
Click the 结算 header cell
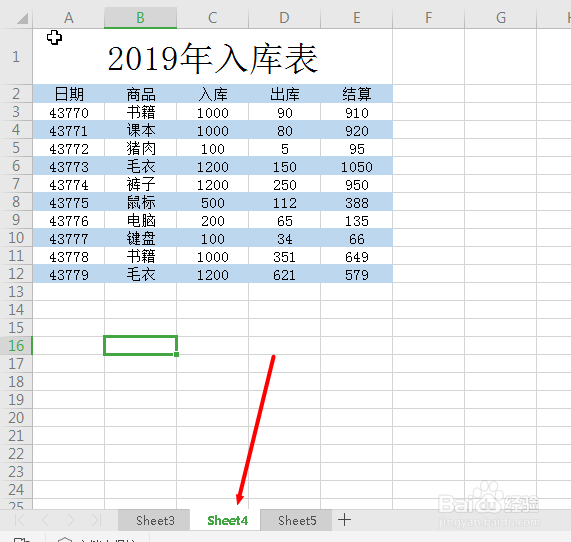pyautogui.click(x=357, y=94)
